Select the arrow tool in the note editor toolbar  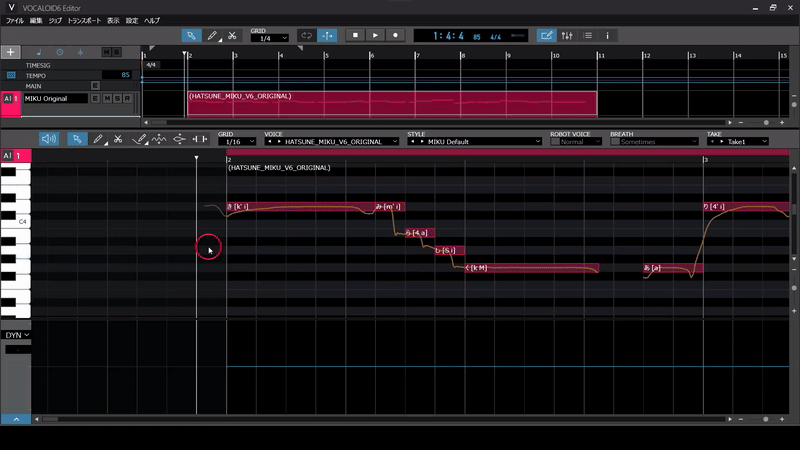[77, 139]
